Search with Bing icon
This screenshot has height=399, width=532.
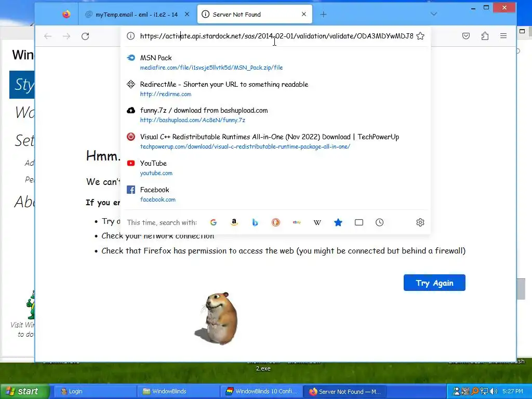coord(255,222)
